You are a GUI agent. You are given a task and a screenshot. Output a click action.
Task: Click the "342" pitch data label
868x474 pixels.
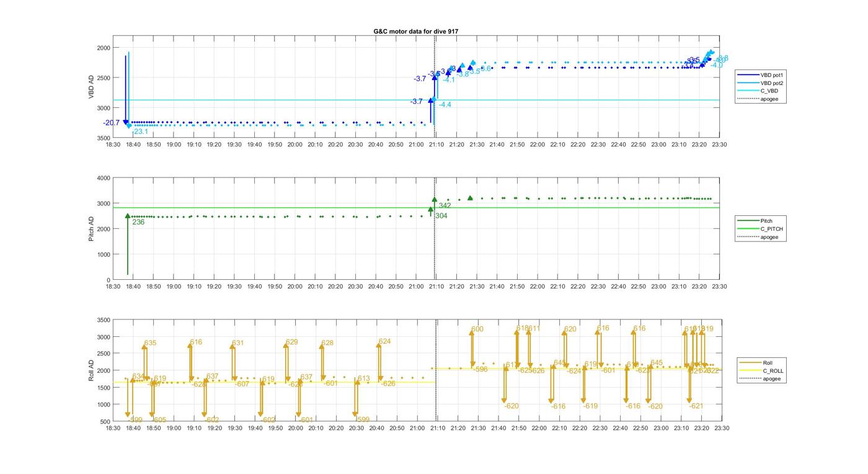pos(445,205)
